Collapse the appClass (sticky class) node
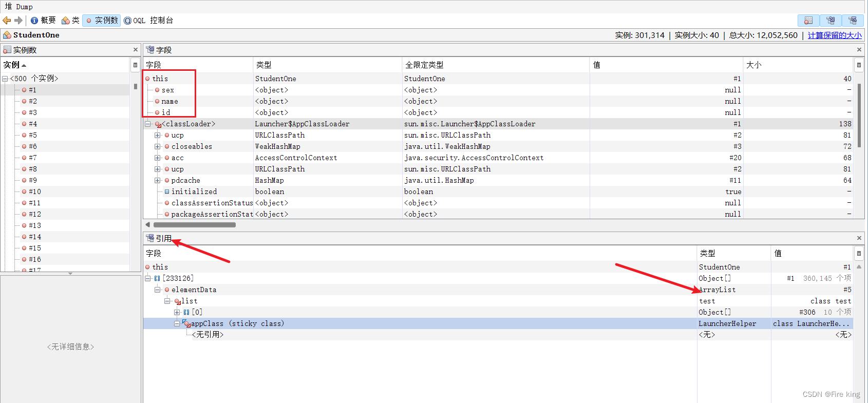 (177, 323)
